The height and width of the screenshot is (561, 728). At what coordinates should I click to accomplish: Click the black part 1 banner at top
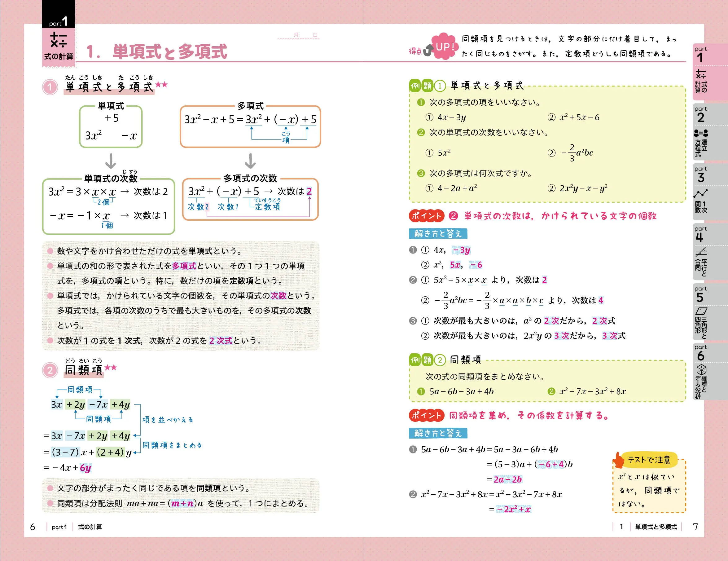coord(58,14)
